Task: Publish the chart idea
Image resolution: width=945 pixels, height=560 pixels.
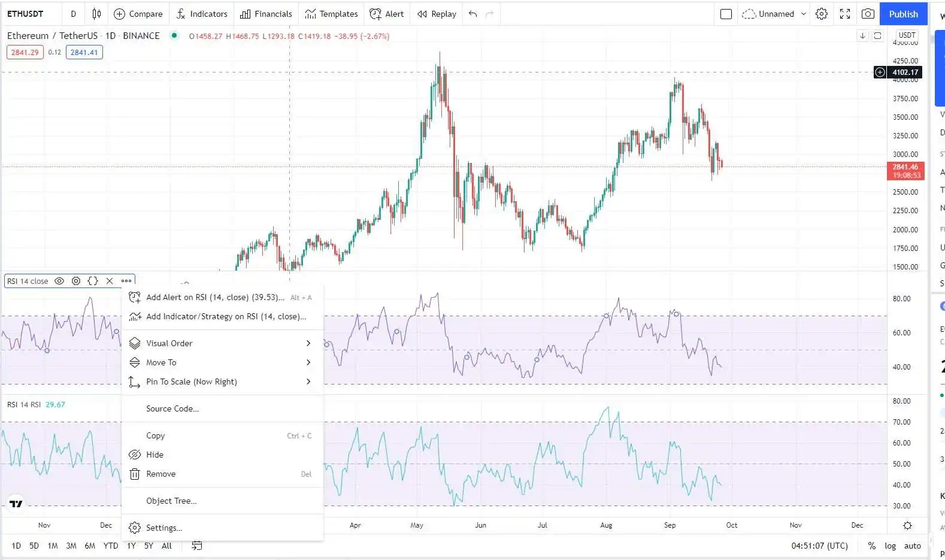Action: click(903, 14)
